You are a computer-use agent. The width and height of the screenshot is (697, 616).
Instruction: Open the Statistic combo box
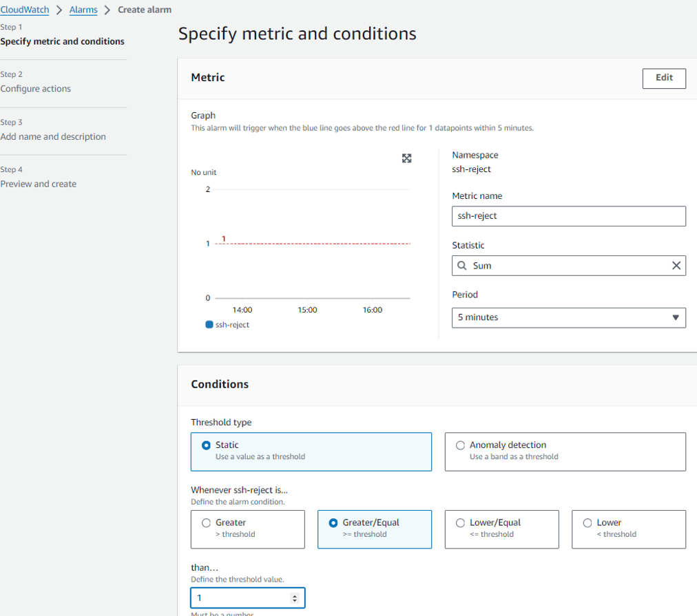(x=565, y=266)
